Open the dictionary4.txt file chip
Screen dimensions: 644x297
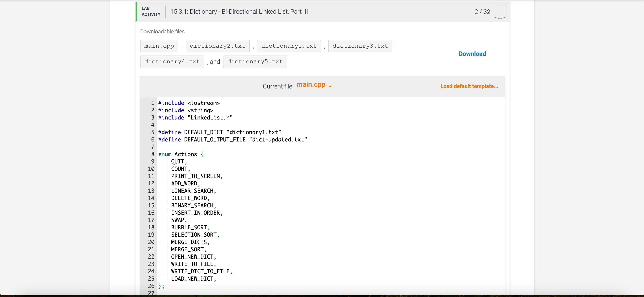[x=172, y=62]
